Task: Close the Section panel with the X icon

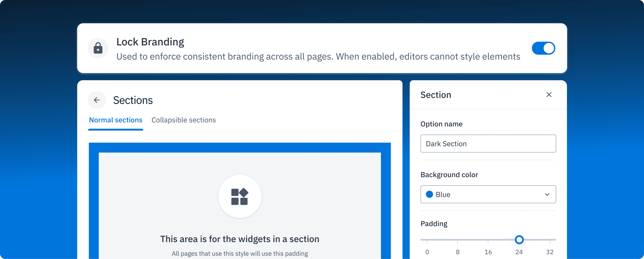Action: pyautogui.click(x=549, y=95)
